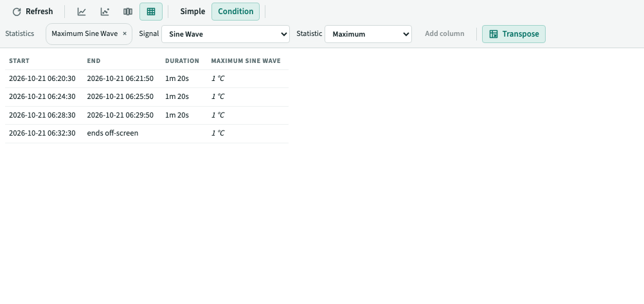
Task: Open the Signal dropdown showing Sine Wave
Action: pyautogui.click(x=226, y=34)
